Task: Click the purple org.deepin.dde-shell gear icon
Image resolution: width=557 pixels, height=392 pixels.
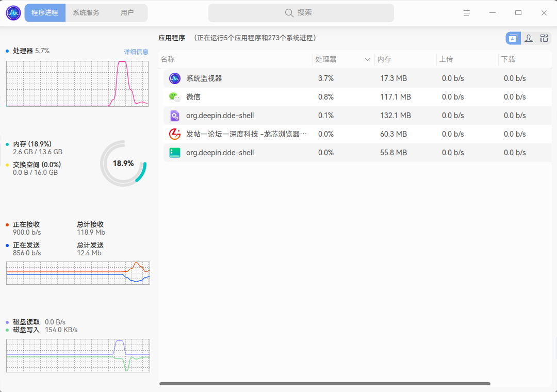Action: pyautogui.click(x=175, y=116)
